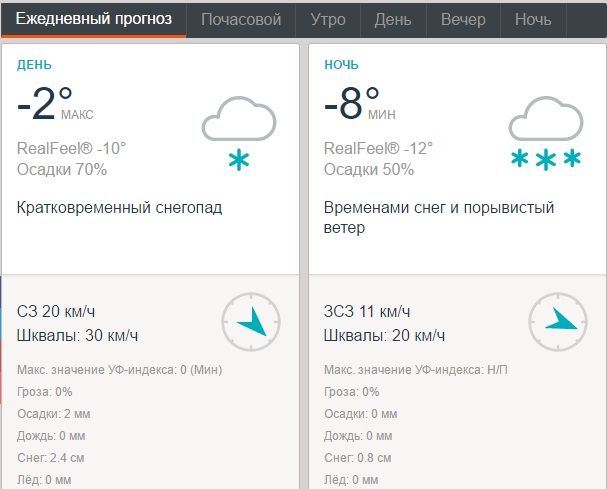Click the -2° МАКС temperature
The image size is (607, 489).
(55, 104)
